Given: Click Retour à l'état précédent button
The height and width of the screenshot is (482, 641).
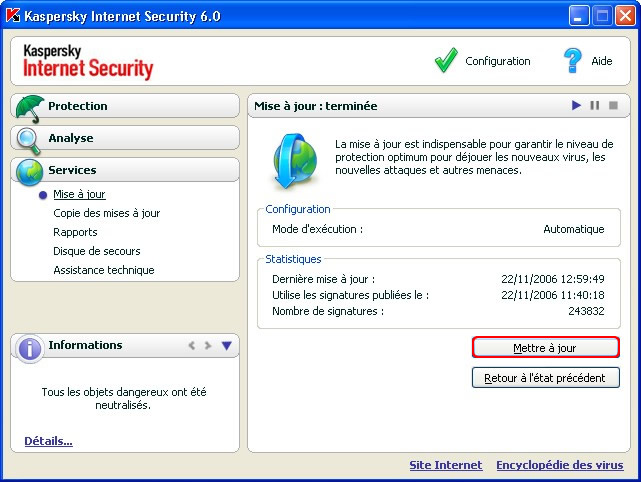Looking at the screenshot, I should tap(546, 378).
